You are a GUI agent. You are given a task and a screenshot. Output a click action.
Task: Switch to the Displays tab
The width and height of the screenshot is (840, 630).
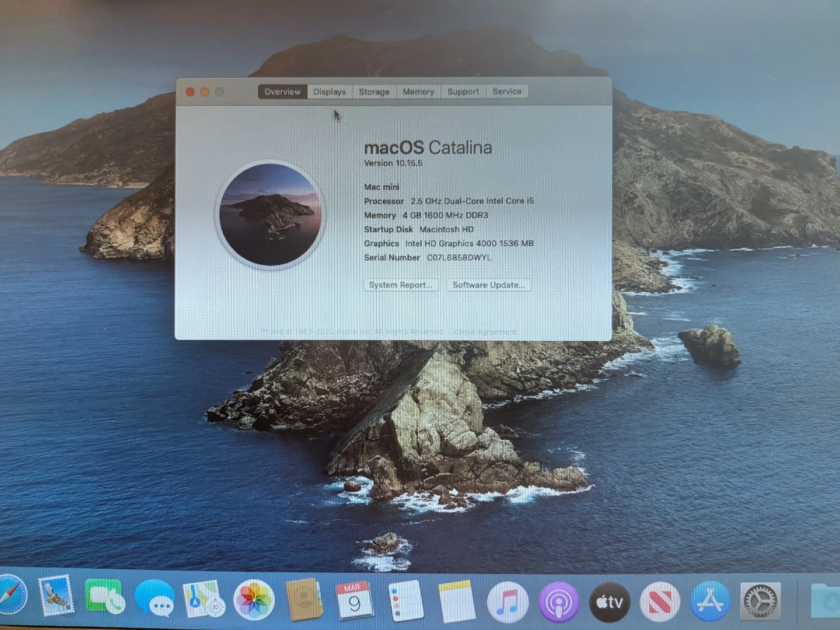[330, 92]
